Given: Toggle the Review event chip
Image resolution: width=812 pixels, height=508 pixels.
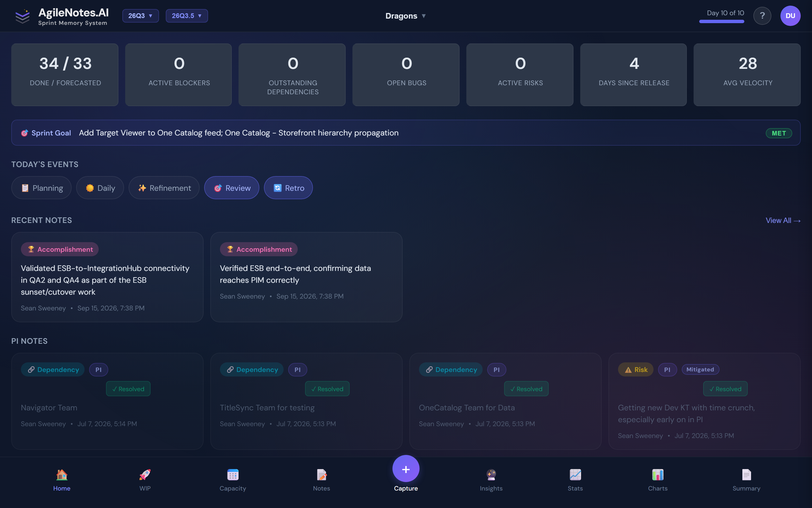Looking at the screenshot, I should (231, 188).
